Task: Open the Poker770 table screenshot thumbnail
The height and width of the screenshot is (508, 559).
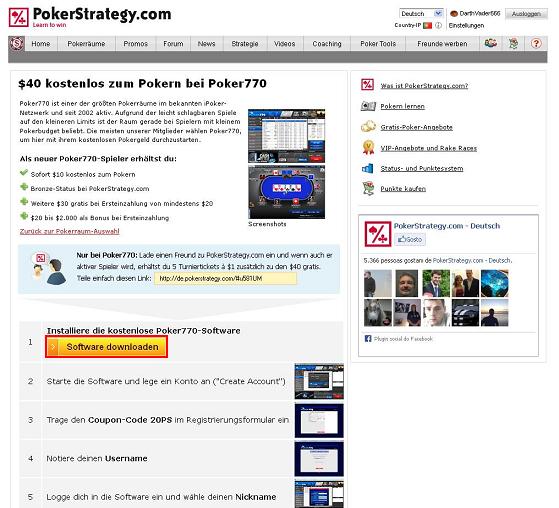Action: [x=287, y=192]
